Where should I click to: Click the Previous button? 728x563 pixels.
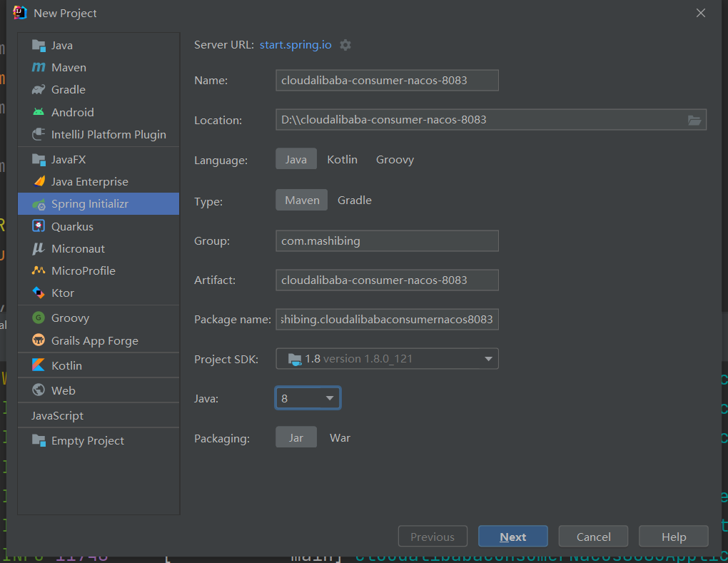tap(433, 537)
